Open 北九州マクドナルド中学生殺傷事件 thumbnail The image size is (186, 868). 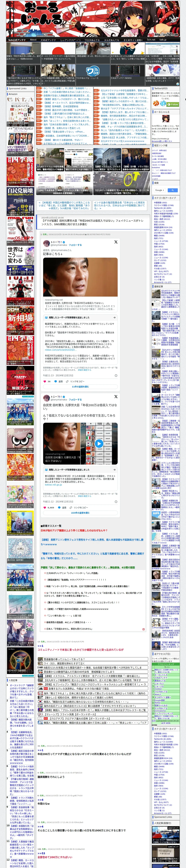coord(50,160)
